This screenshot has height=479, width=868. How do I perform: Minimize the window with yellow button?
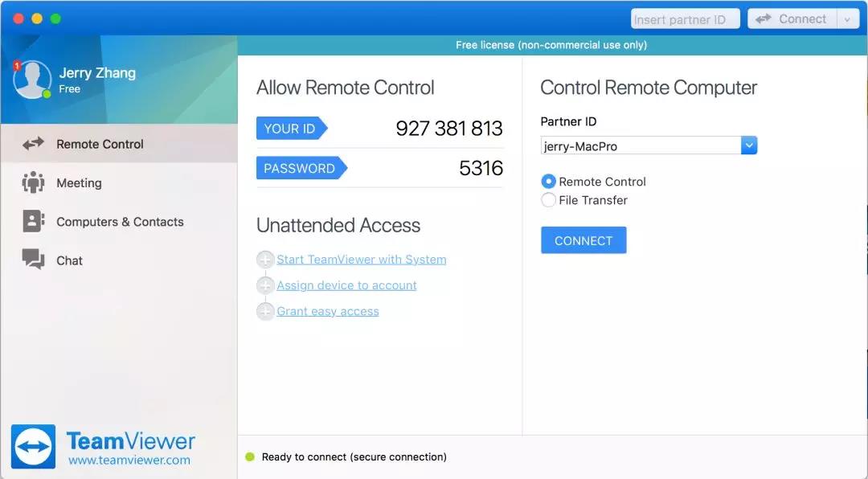pyautogui.click(x=37, y=18)
